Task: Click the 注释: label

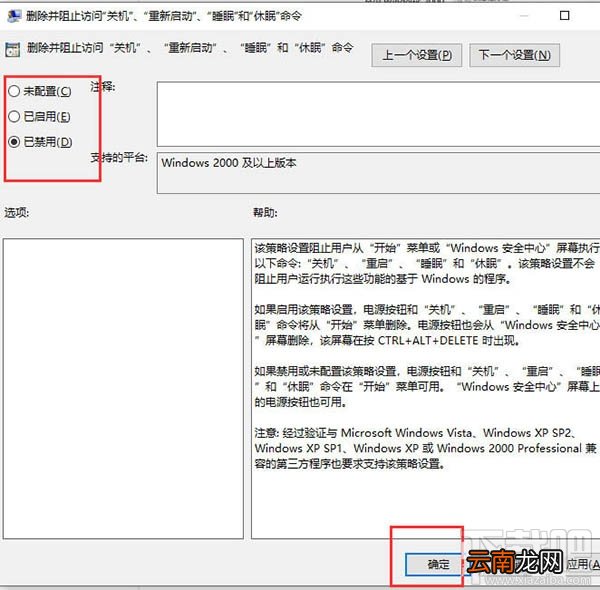Action: 103,87
